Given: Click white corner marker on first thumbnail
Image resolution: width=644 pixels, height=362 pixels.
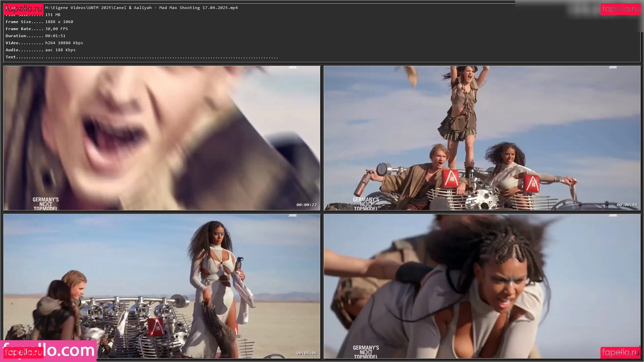Looking at the screenshot, I should [292, 67].
